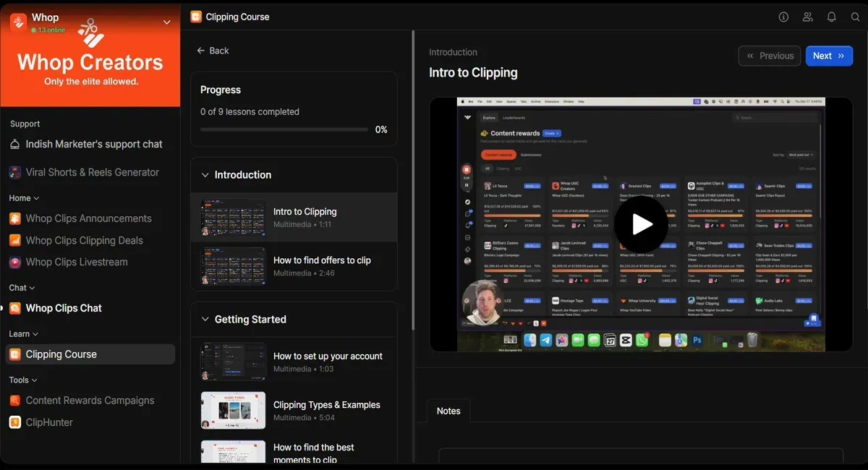Open the info icon in the top bar
The image size is (868, 470).
(783, 17)
